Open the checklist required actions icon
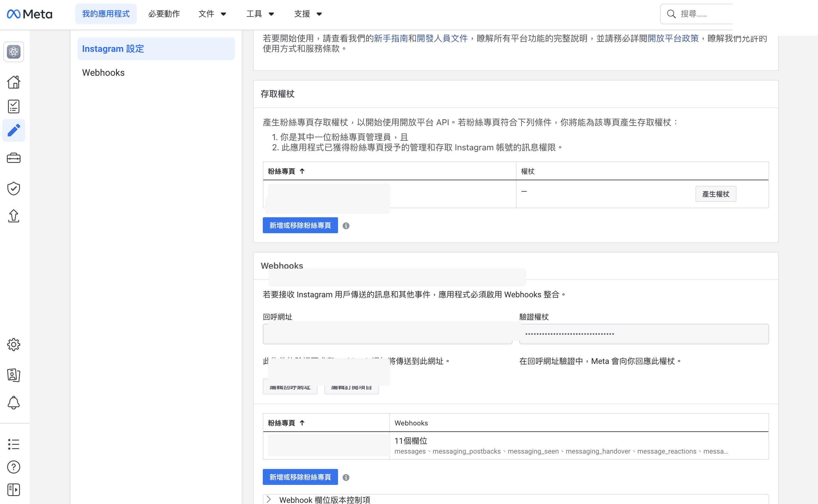 [x=14, y=107]
